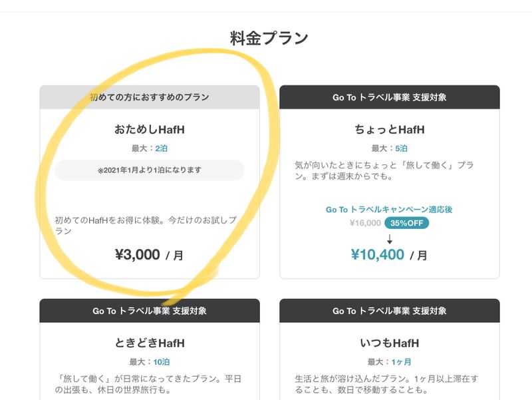Click the 2021年1月より1泊になります notice pill
This screenshot has width=532, height=400.
coord(150,170)
